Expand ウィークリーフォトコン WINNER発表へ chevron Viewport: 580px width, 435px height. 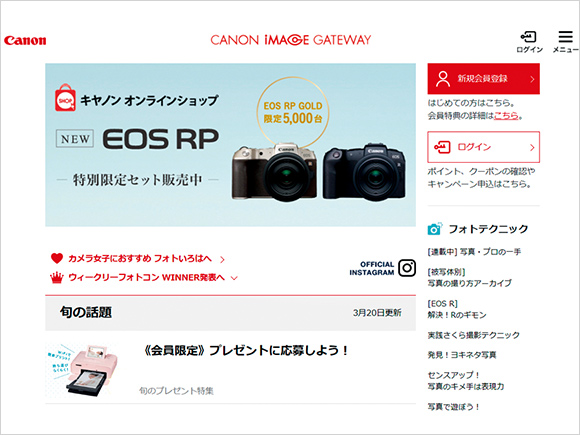point(234,278)
